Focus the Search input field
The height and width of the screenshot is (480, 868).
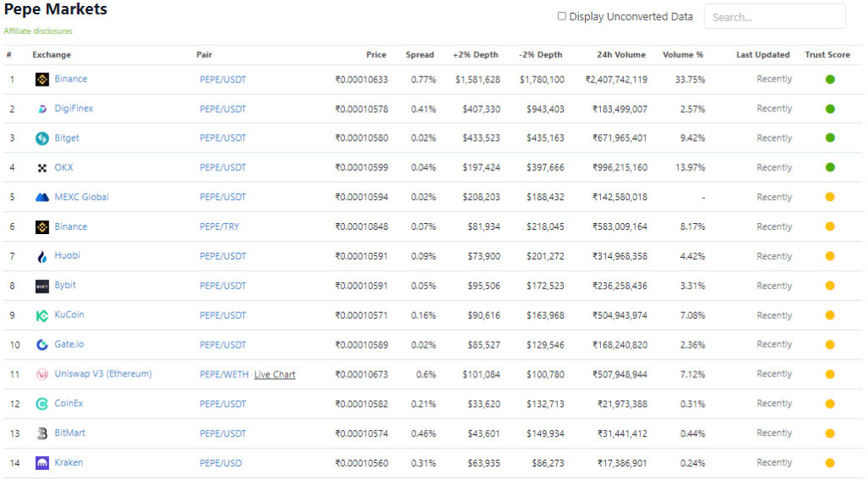(x=775, y=17)
